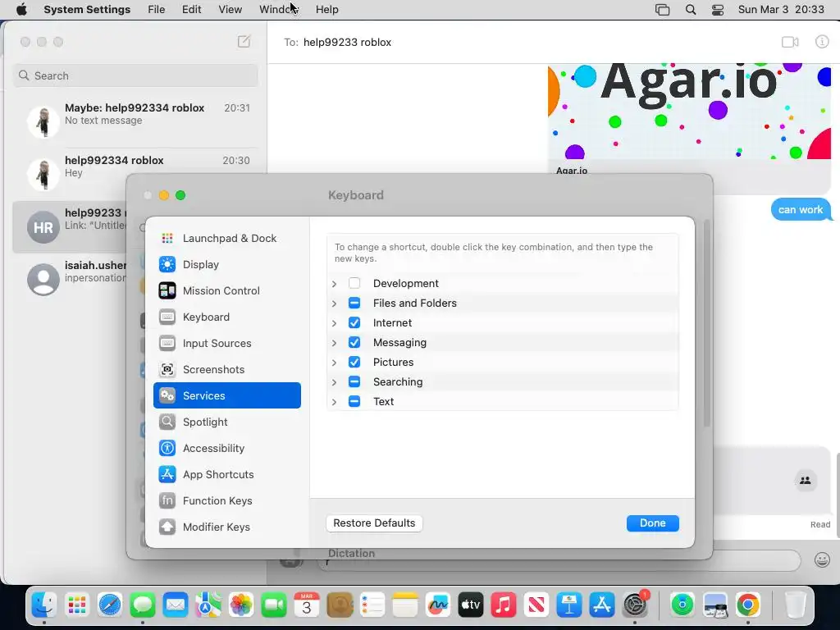This screenshot has width=840, height=630.
Task: Click Done to close shortcuts sheet
Action: (x=652, y=523)
